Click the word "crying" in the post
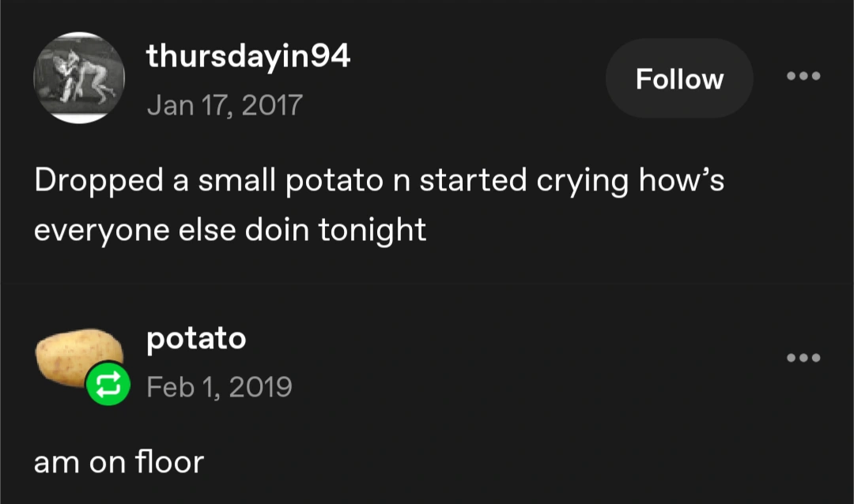The height and width of the screenshot is (504, 854). [x=584, y=182]
